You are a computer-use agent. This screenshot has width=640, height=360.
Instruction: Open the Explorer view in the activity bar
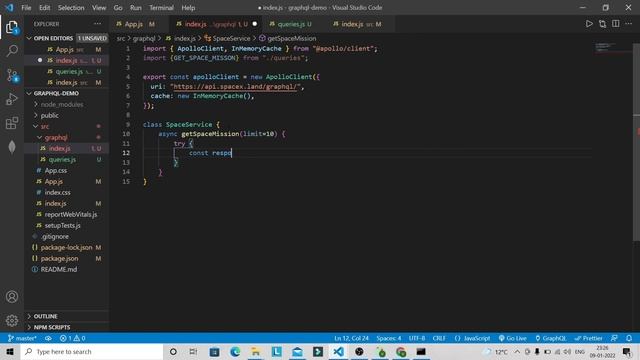coord(12,27)
